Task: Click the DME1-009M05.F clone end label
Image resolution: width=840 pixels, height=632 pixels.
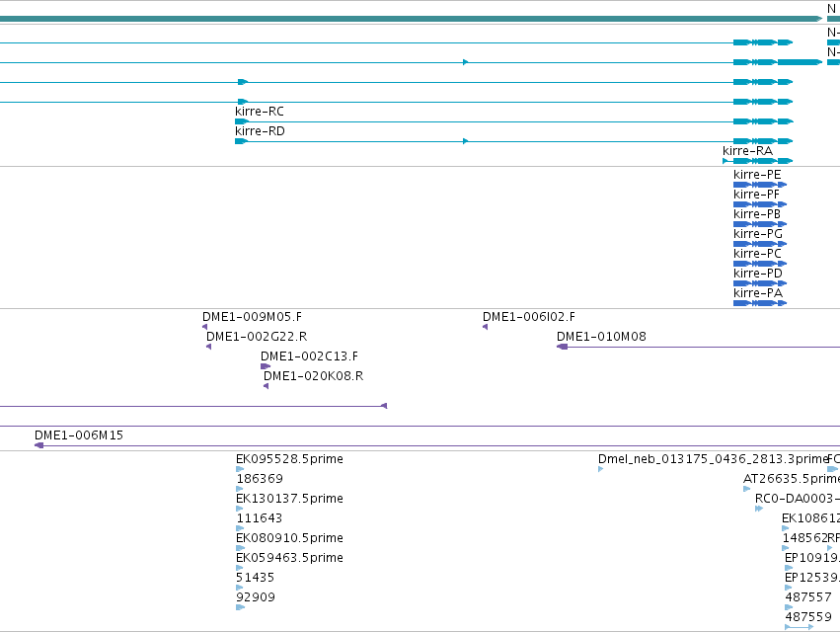Action: pos(252,317)
